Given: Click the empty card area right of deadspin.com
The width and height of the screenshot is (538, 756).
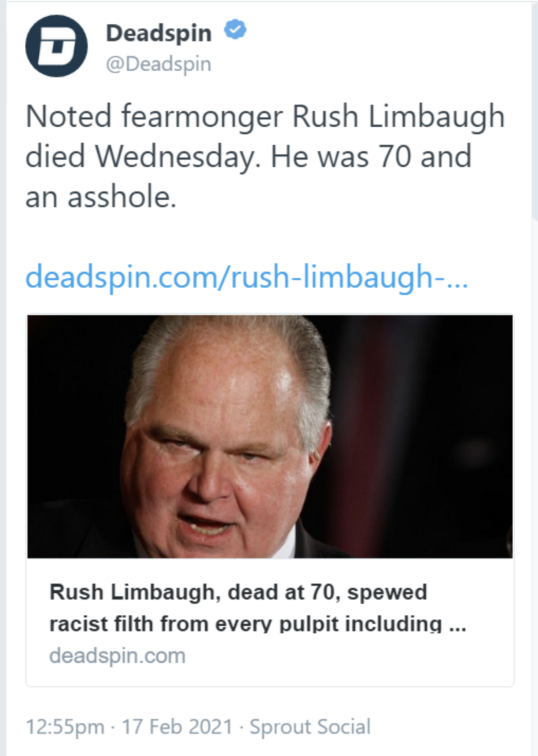Looking at the screenshot, I should pos(347,656).
